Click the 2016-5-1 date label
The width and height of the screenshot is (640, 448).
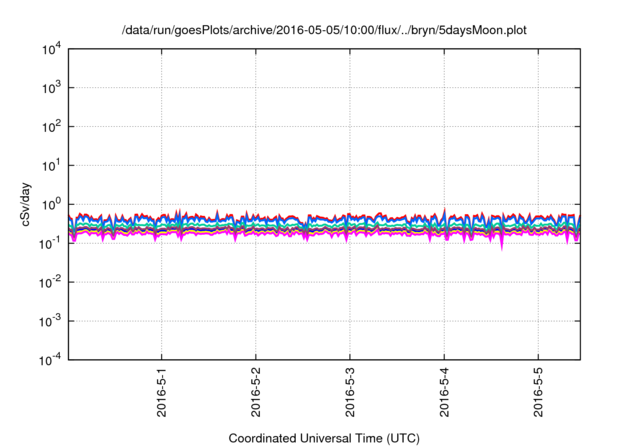coord(162,392)
